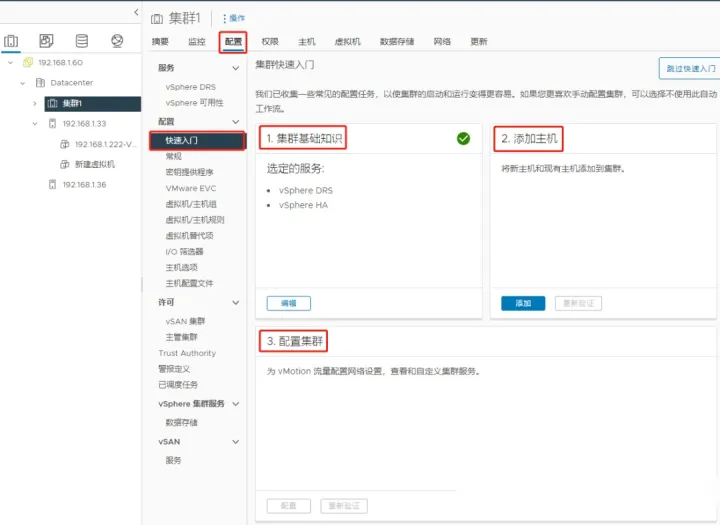Select vSAN 集群 under licensing
Image resolution: width=720 pixels, height=525 pixels.
tap(185, 321)
